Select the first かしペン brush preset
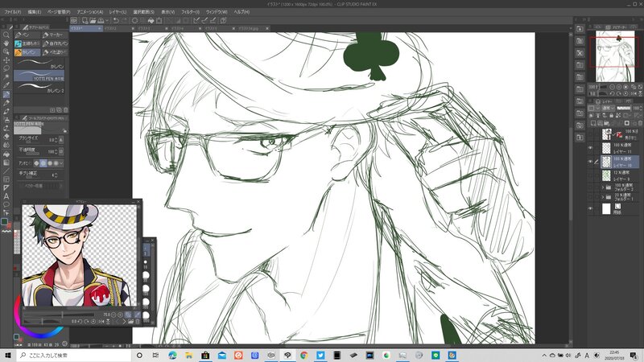Image resolution: width=644 pixels, height=362 pixels. tap(39, 64)
